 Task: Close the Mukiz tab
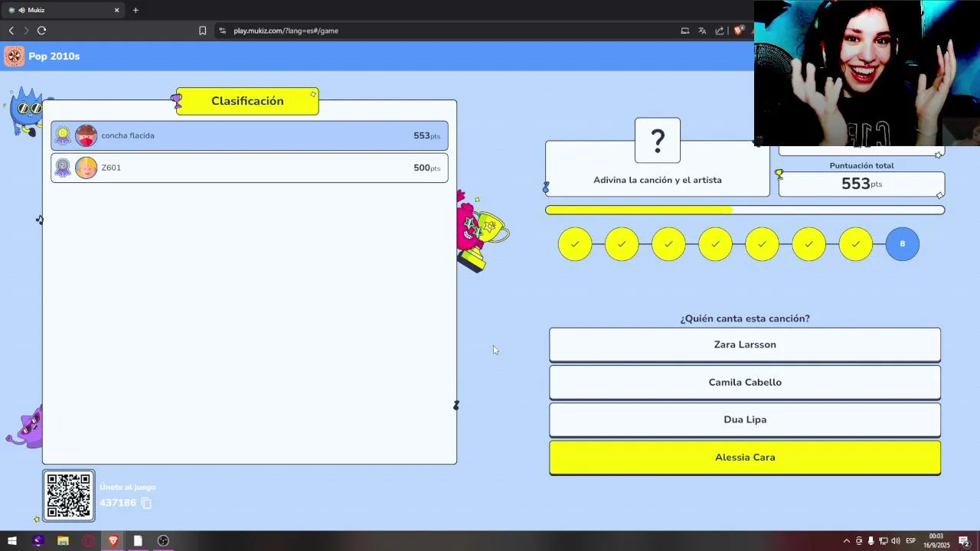point(116,10)
